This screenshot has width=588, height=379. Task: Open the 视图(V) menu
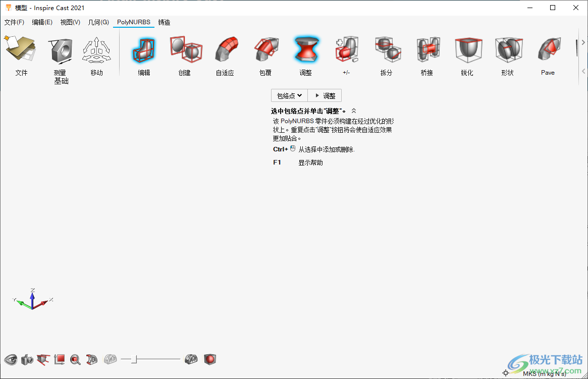tap(70, 22)
